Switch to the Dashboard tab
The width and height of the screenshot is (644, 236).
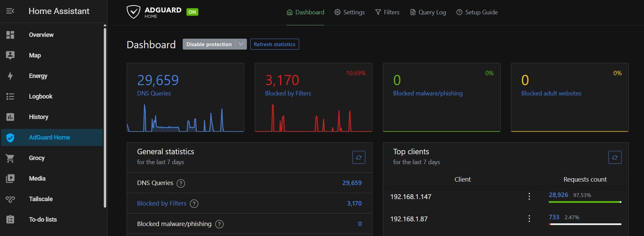305,12
